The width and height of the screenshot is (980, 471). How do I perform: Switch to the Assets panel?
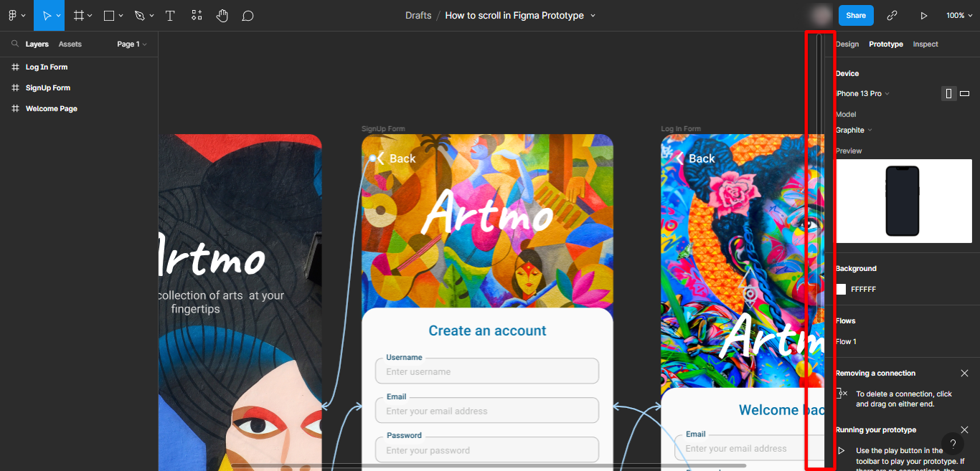[x=70, y=44]
